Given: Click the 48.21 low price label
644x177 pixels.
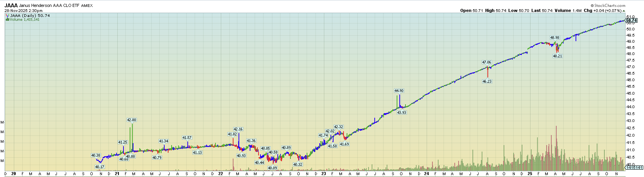Looking at the screenshot, I should (x=557, y=56).
